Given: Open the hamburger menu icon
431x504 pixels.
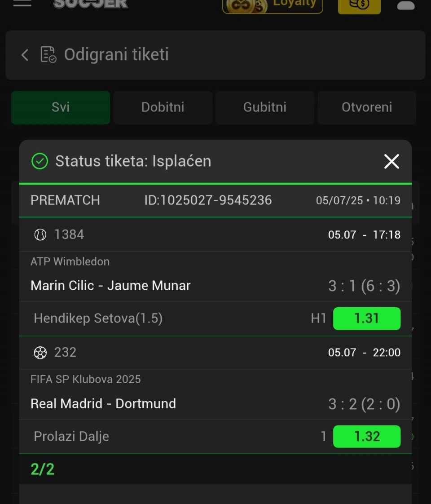Looking at the screenshot, I should (22, 3).
